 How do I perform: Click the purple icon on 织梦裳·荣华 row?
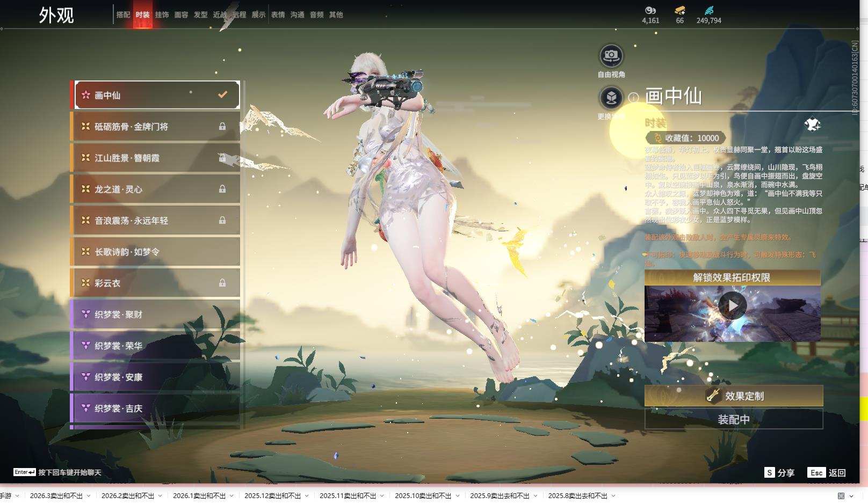tap(85, 346)
